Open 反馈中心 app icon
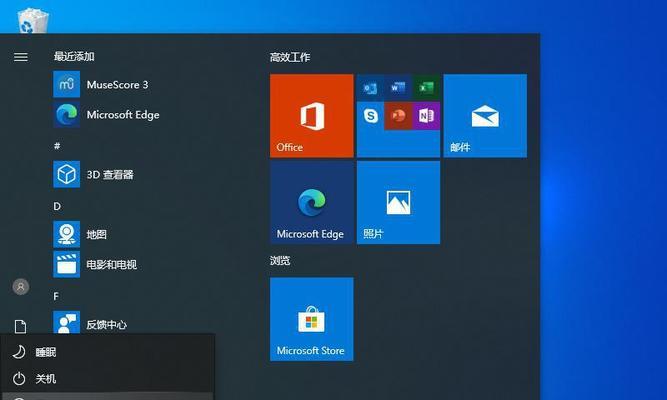 pos(66,323)
